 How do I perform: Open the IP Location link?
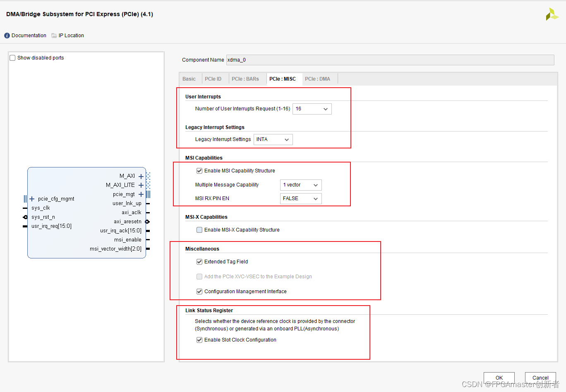coord(71,36)
